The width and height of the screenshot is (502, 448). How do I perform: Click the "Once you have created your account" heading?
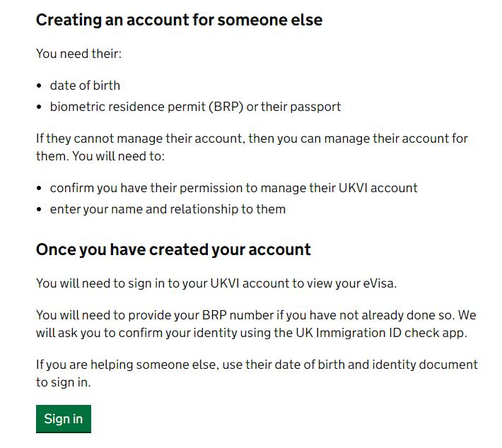[x=173, y=249]
